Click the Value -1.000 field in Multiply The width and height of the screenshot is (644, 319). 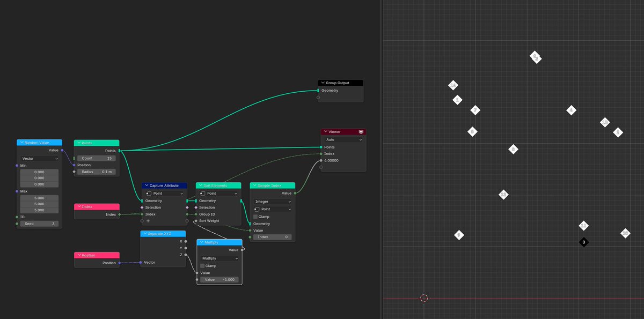click(219, 279)
